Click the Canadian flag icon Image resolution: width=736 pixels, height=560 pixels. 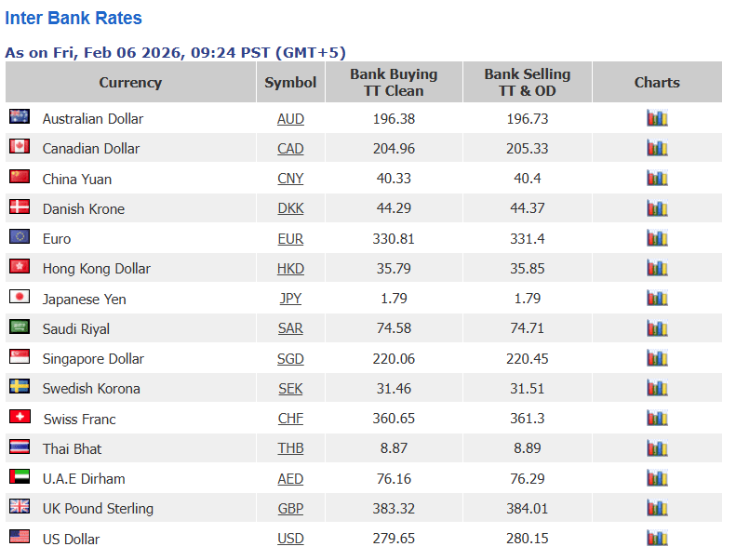click(x=20, y=146)
